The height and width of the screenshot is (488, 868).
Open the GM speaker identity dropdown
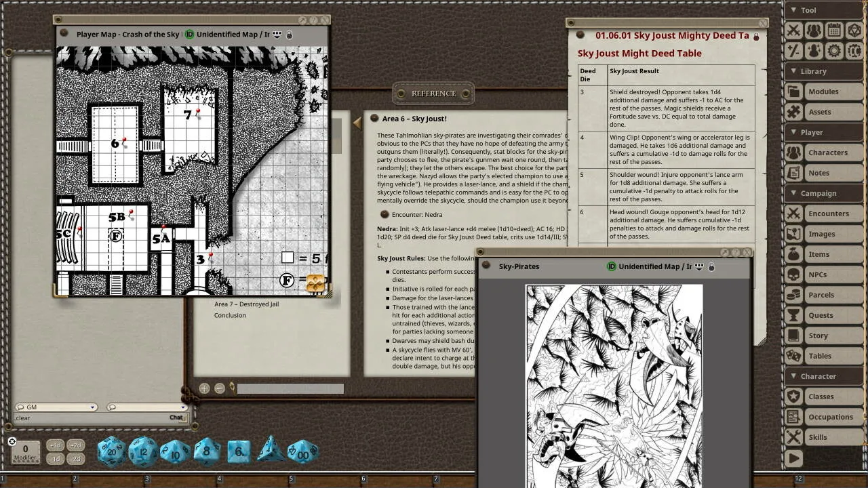point(56,407)
